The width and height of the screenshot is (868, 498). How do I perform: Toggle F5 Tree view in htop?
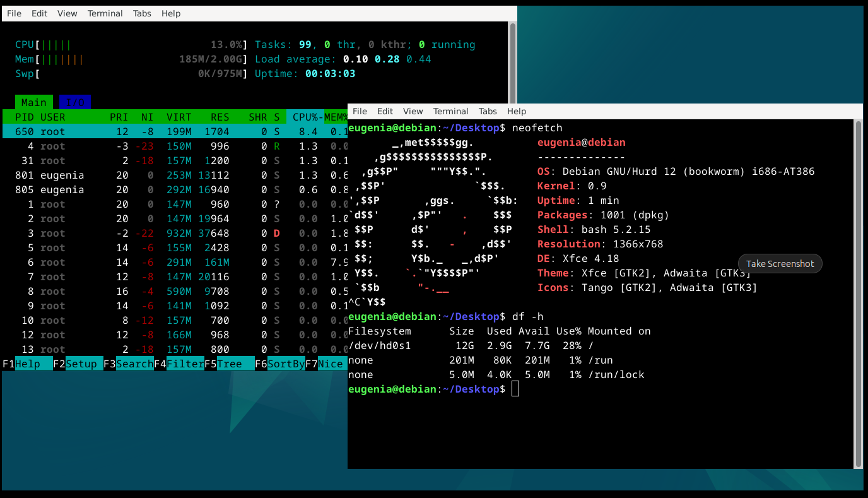pyautogui.click(x=230, y=364)
